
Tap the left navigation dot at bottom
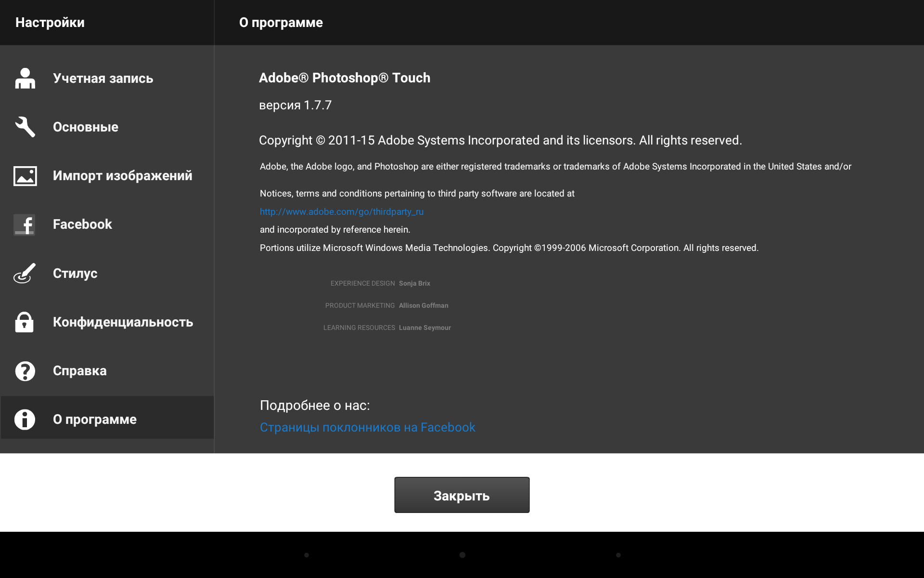pyautogui.click(x=307, y=555)
